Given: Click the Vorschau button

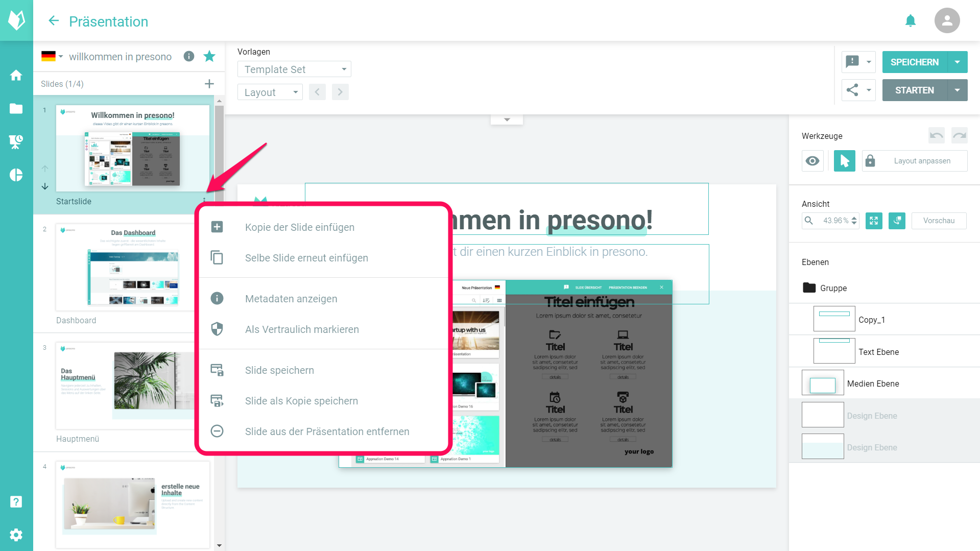Looking at the screenshot, I should point(939,221).
